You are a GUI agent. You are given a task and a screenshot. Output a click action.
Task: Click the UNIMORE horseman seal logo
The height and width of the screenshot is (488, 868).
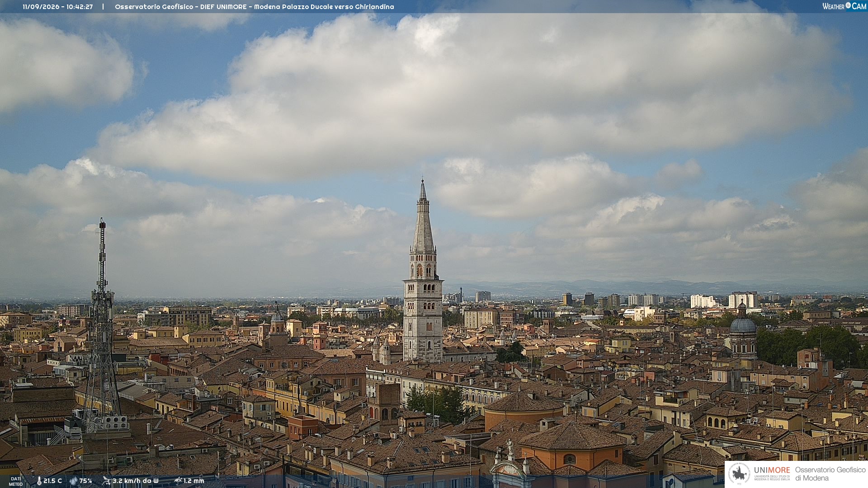739,474
